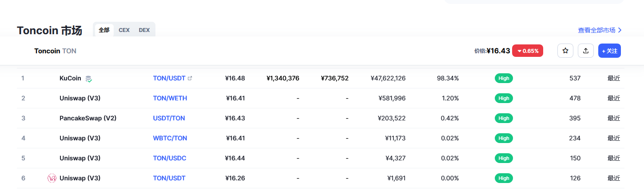Switch to the 全部 markets tab
This screenshot has width=644, height=191.
pos(104,30)
